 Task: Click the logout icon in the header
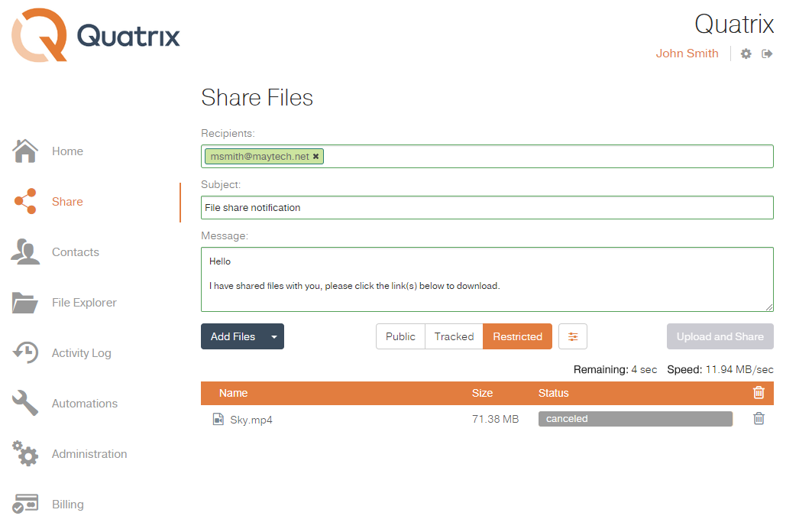[x=767, y=54]
